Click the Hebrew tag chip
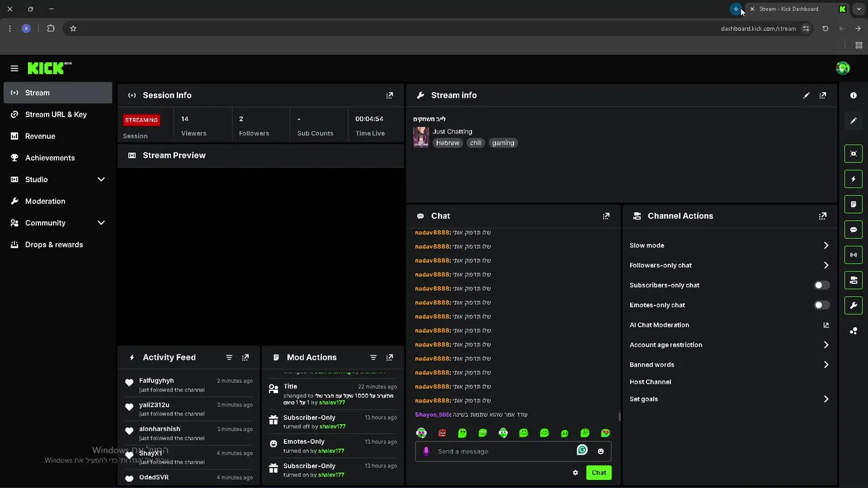Viewport: 868px width, 488px height. coord(448,143)
